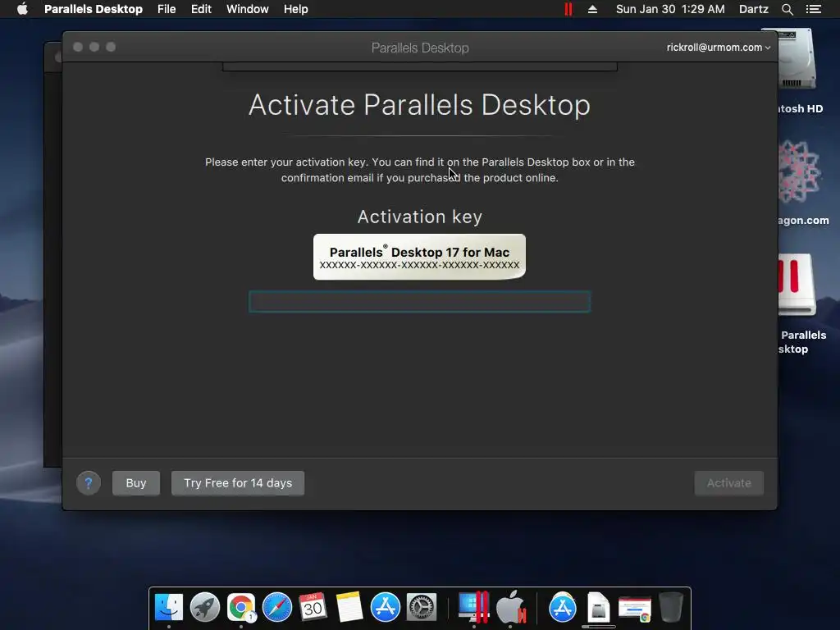Focus the activation key input field

419,302
